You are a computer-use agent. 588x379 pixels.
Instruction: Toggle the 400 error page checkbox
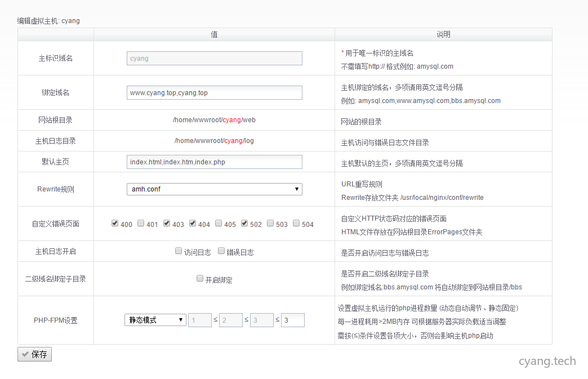[115, 223]
